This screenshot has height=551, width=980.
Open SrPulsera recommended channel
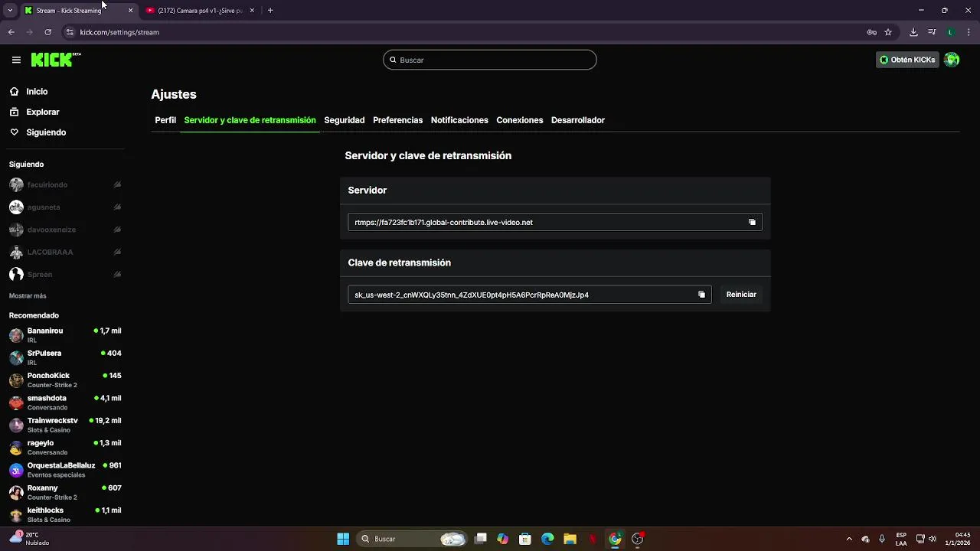[65, 357]
